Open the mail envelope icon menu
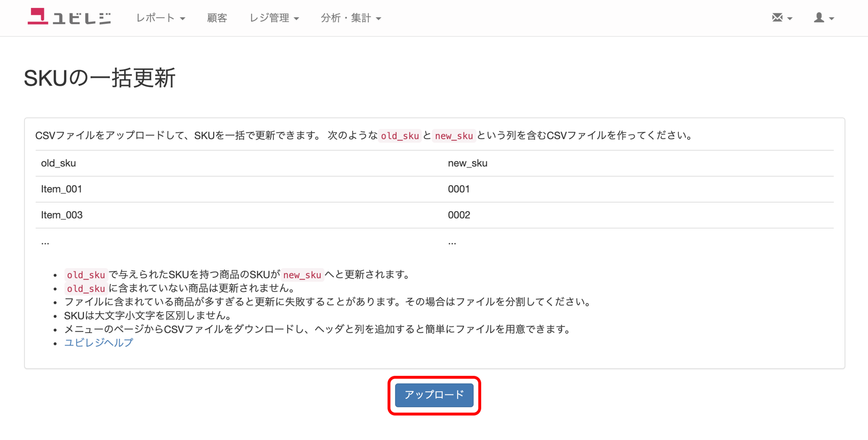 click(782, 18)
